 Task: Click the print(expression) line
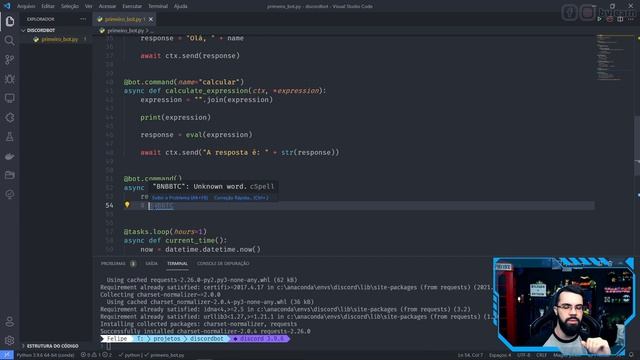click(x=176, y=118)
